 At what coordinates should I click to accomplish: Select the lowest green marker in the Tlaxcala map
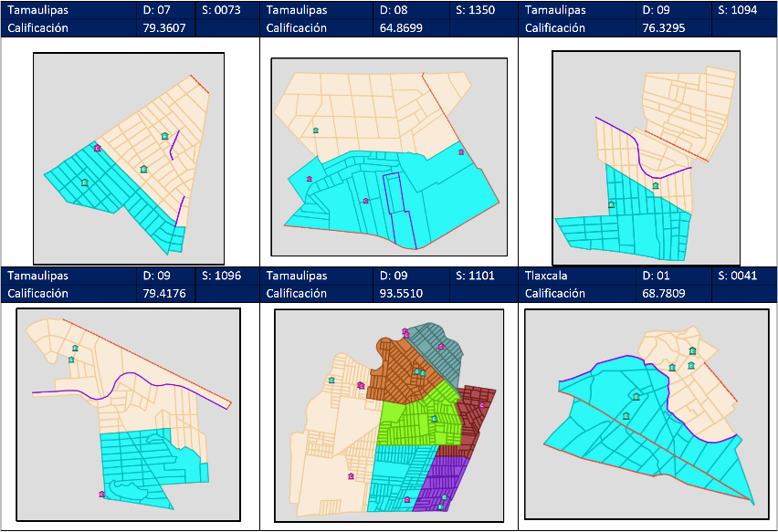coord(626,416)
